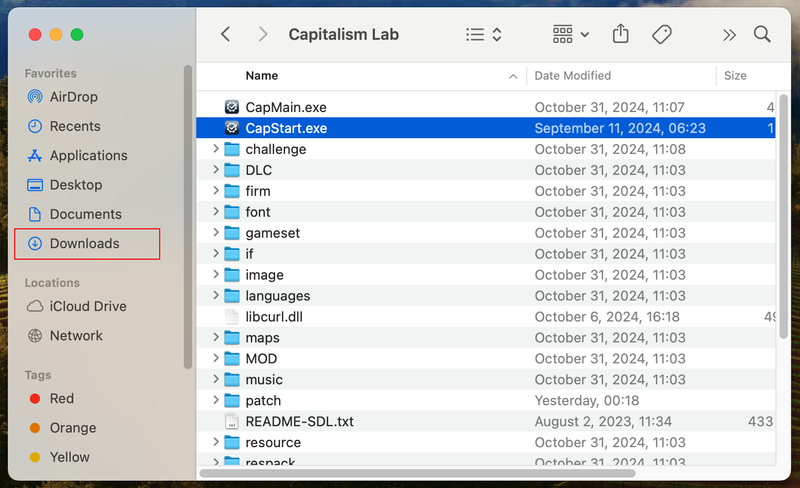The height and width of the screenshot is (488, 800).
Task: Select the maps folder name
Action: [262, 338]
